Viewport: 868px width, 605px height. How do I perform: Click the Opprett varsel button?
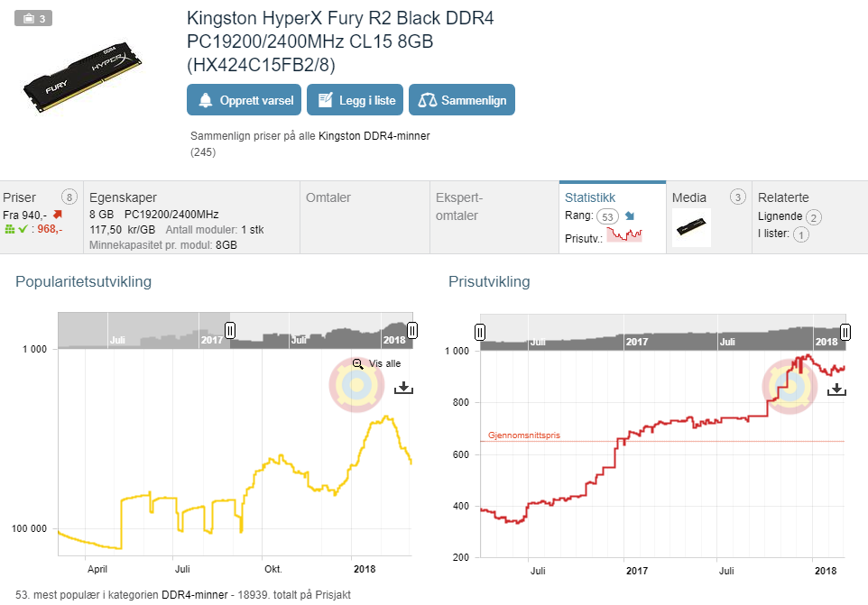click(245, 100)
